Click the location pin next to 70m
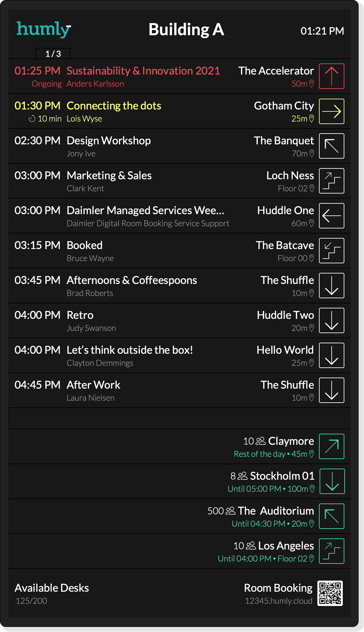The height and width of the screenshot is (632, 364). [311, 154]
